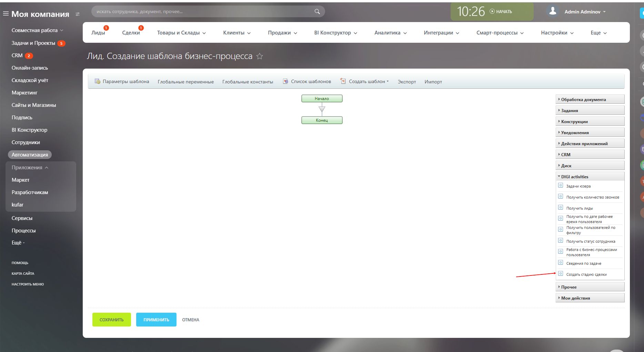Open the hamburger menu icon top-left
644x352 pixels.
tap(6, 13)
